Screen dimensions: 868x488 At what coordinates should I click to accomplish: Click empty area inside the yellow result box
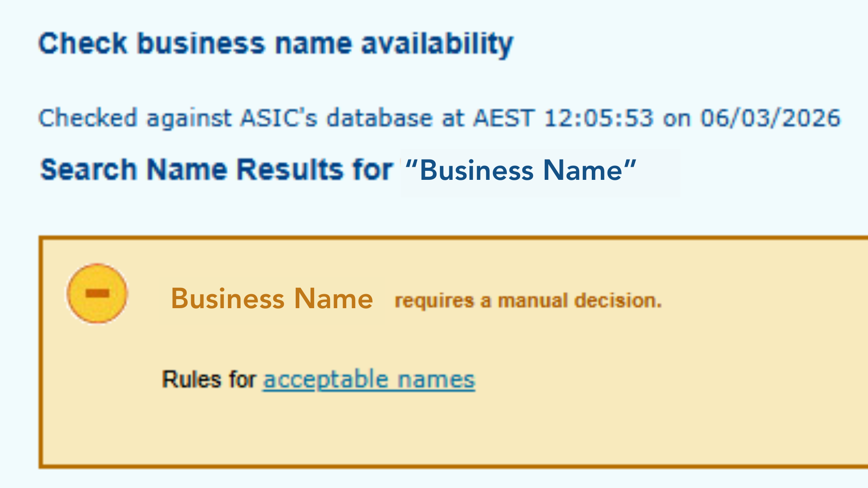tap(633, 407)
